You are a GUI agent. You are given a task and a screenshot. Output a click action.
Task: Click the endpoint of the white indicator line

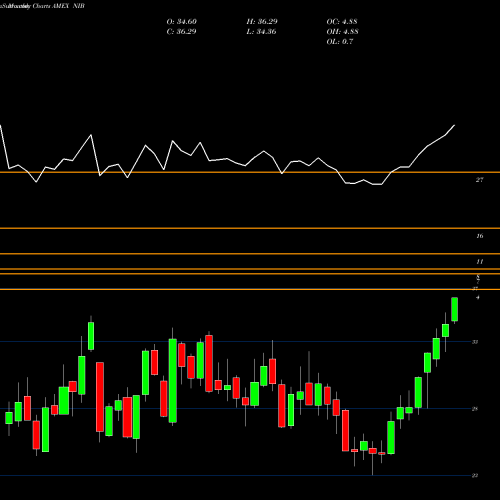[454, 126]
